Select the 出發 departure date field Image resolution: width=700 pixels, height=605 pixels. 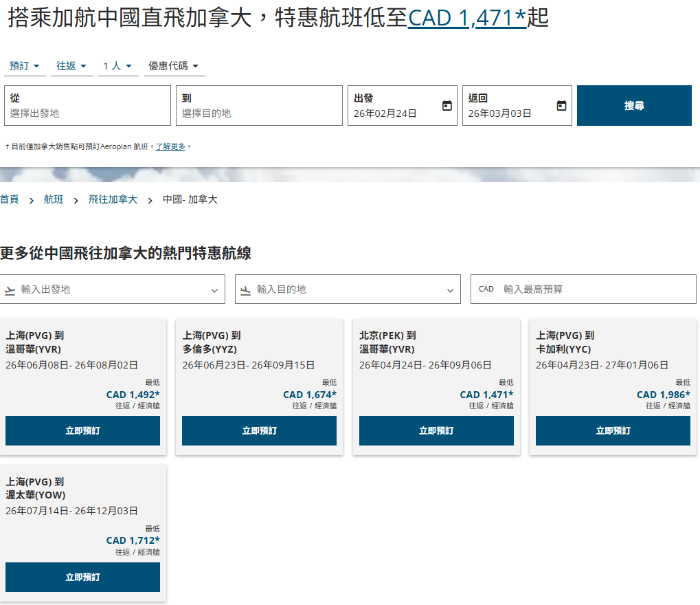[403, 105]
